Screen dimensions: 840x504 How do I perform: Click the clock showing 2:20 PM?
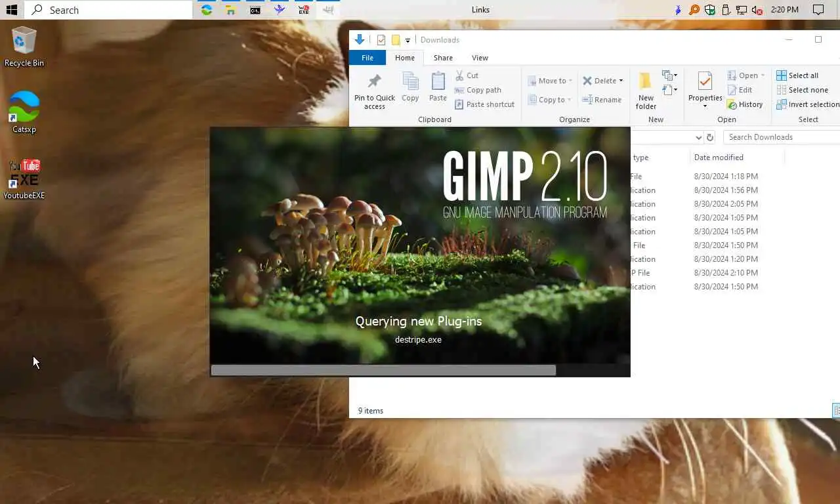(785, 10)
